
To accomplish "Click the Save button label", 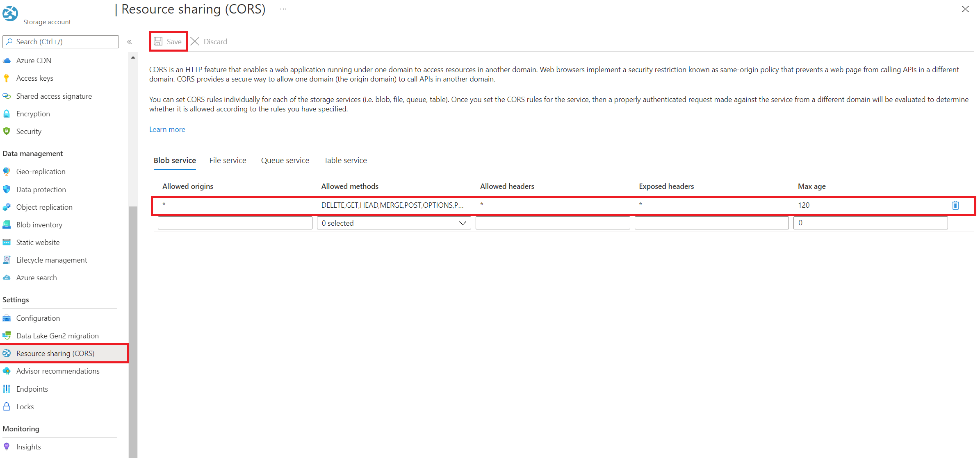I will 174,42.
